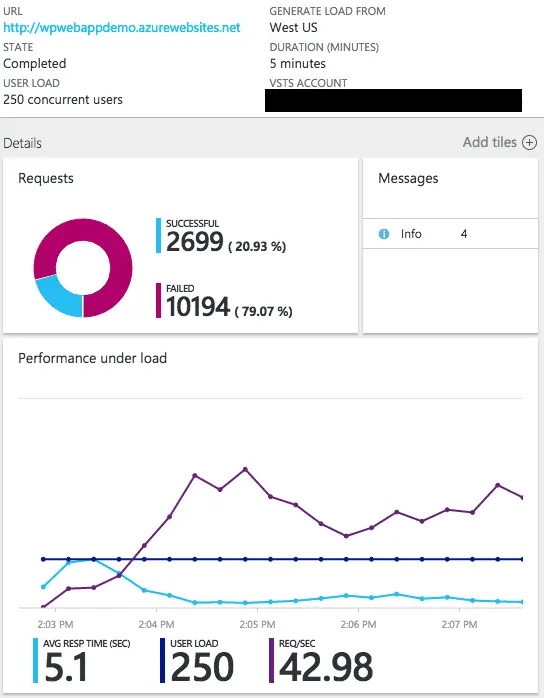Open the Requests tile title
Image resolution: width=544 pixels, height=698 pixels.
(46, 179)
